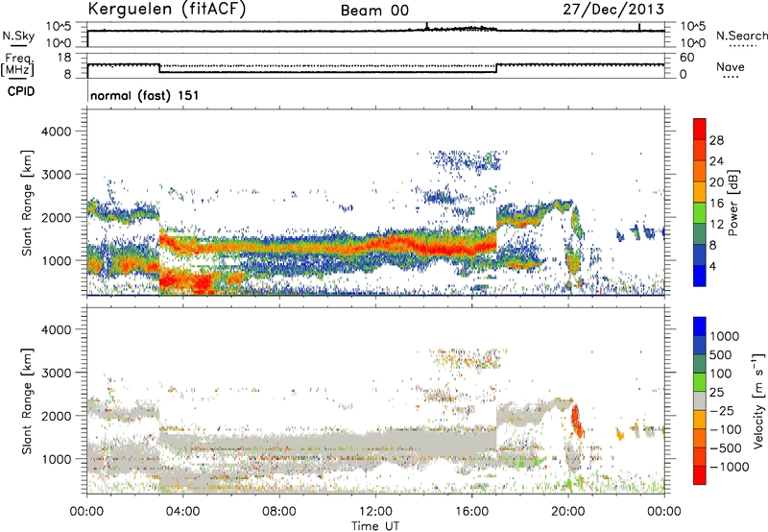768x532 pixels.
Task: Click the CPID label
Action: [21, 91]
